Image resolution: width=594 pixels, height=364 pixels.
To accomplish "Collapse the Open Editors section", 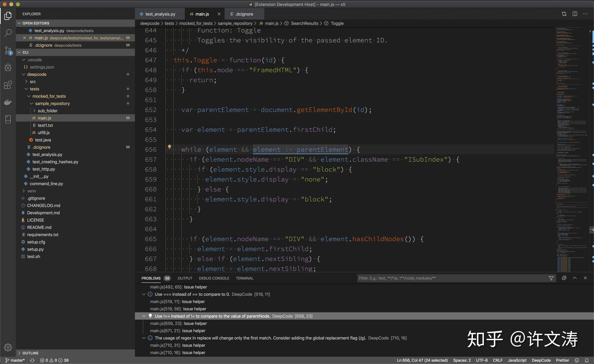I will (x=19, y=23).
